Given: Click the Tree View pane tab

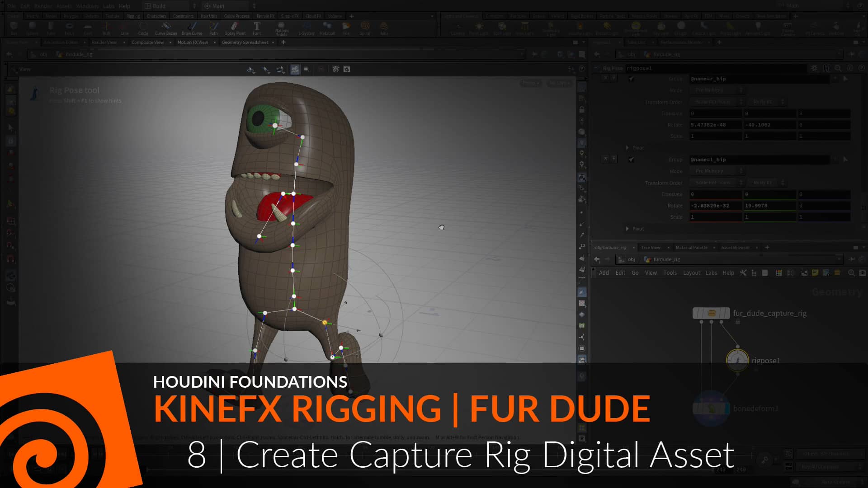Looking at the screenshot, I should tap(650, 247).
